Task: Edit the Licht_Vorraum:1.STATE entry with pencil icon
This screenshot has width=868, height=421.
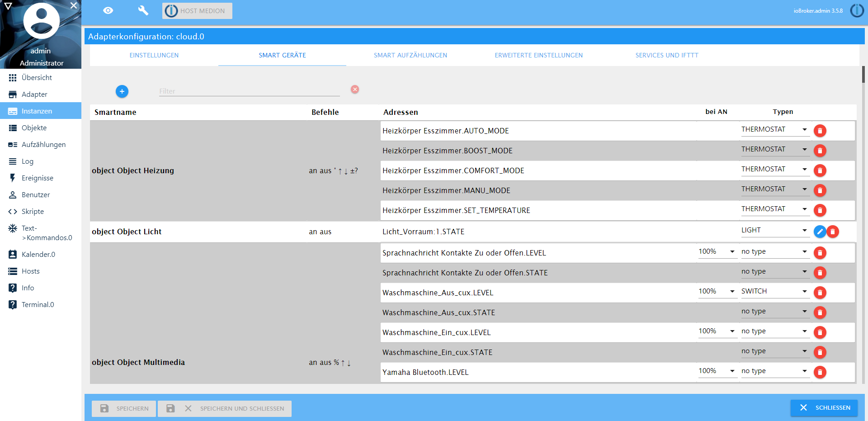Action: [x=820, y=232]
